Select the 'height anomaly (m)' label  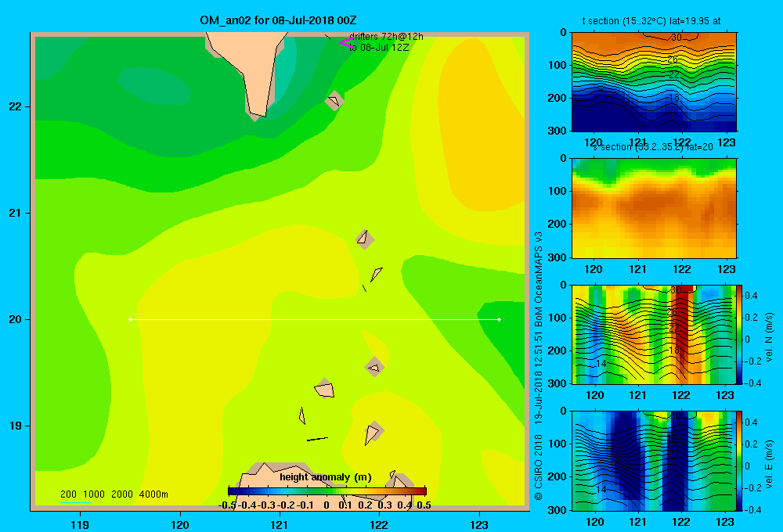click(x=326, y=477)
